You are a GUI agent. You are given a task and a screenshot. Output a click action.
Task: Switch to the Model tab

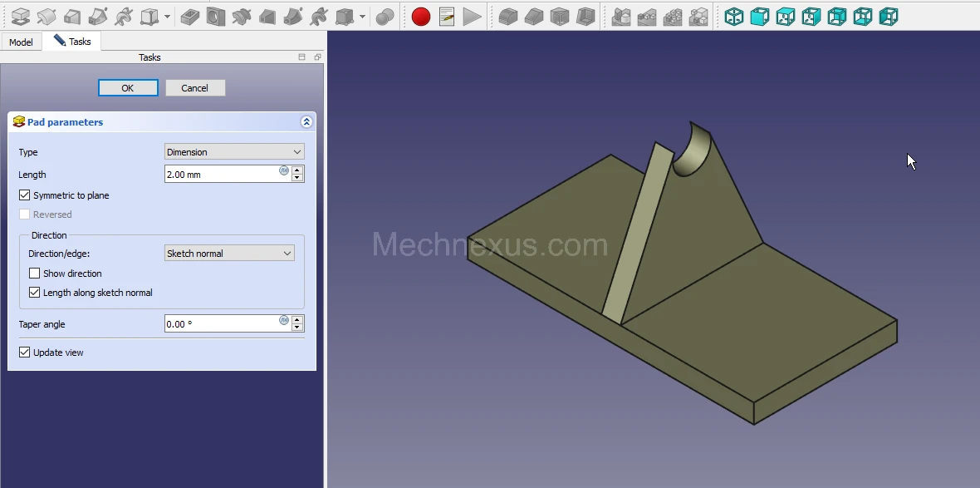(x=21, y=42)
